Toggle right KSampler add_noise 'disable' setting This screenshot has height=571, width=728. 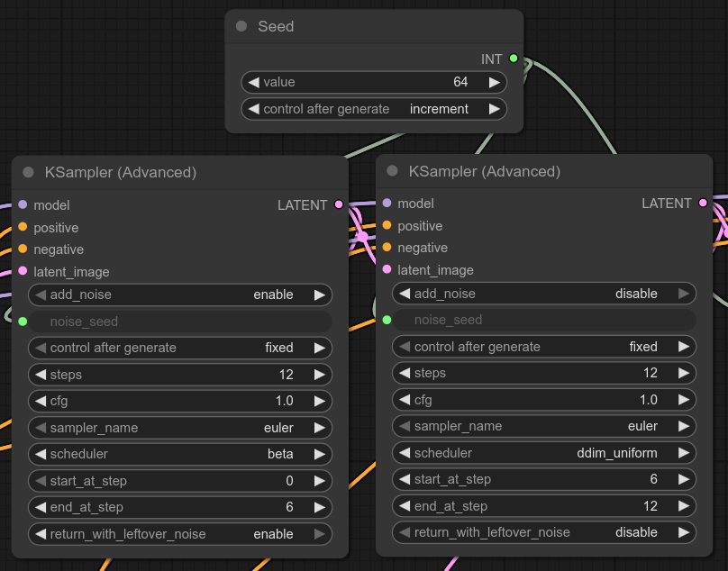544,294
